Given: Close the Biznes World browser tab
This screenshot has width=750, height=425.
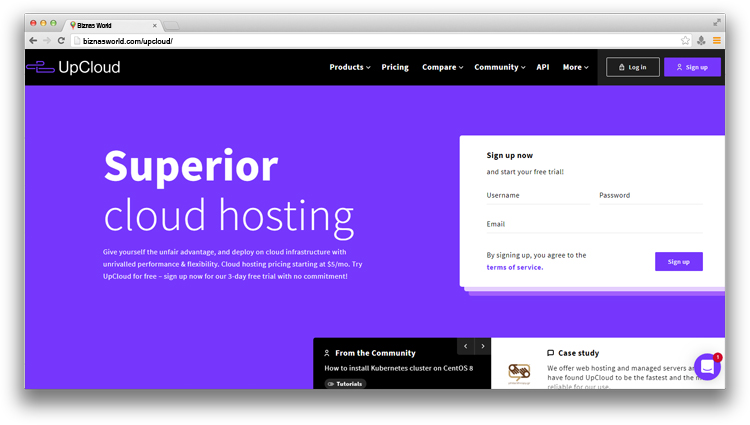Looking at the screenshot, I should (154, 25).
